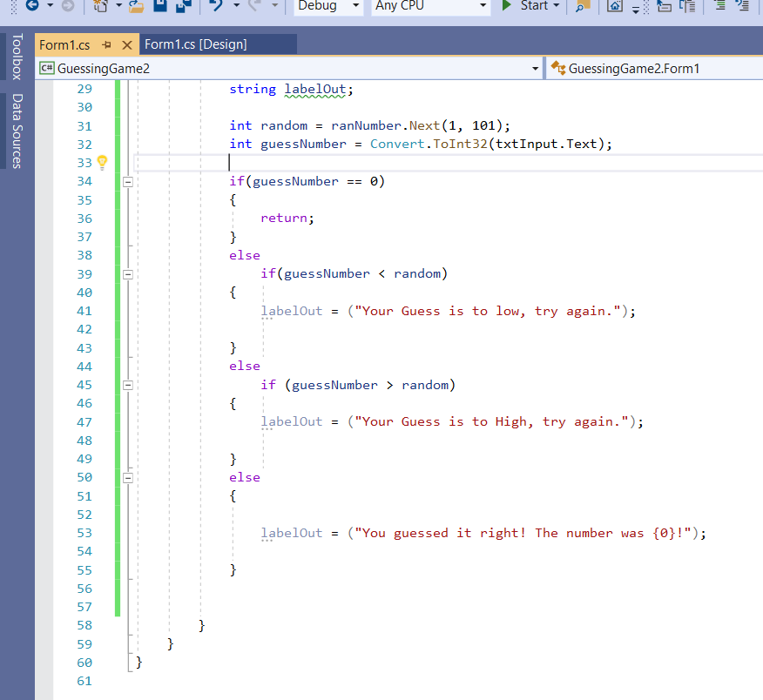This screenshot has width=763, height=700.
Task: Click line number 61 in the margin
Action: click(84, 681)
